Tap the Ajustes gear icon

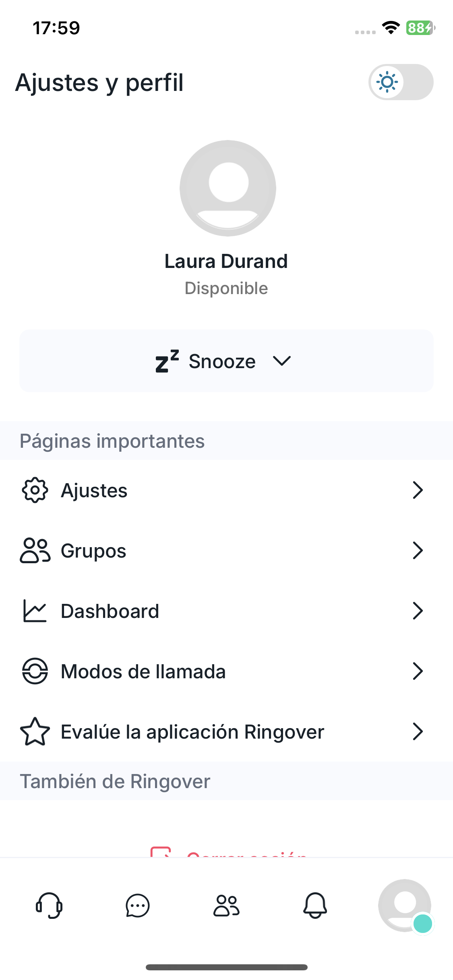(35, 490)
